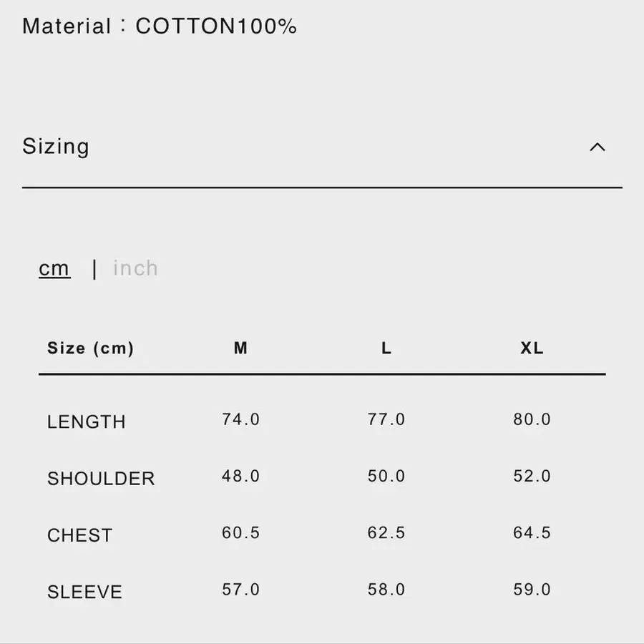This screenshot has width=644, height=644.
Task: Click the Material COTTON100% text
Action: point(160,26)
